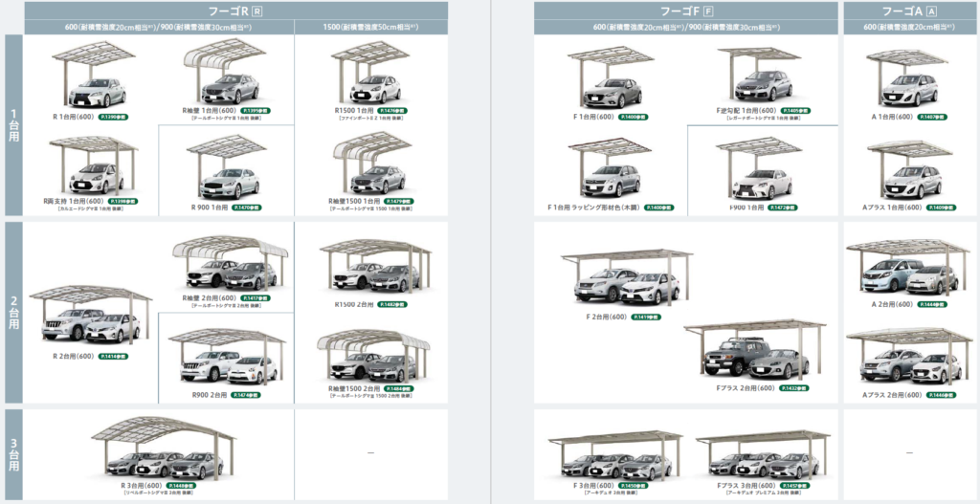Select the 2台用 row tab
This screenshot has width=980, height=504.
tap(12, 312)
